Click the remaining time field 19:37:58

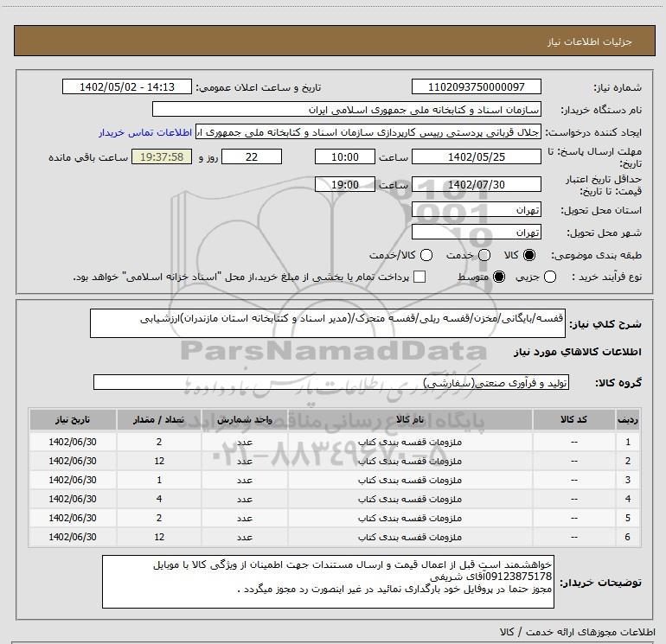click(162, 156)
